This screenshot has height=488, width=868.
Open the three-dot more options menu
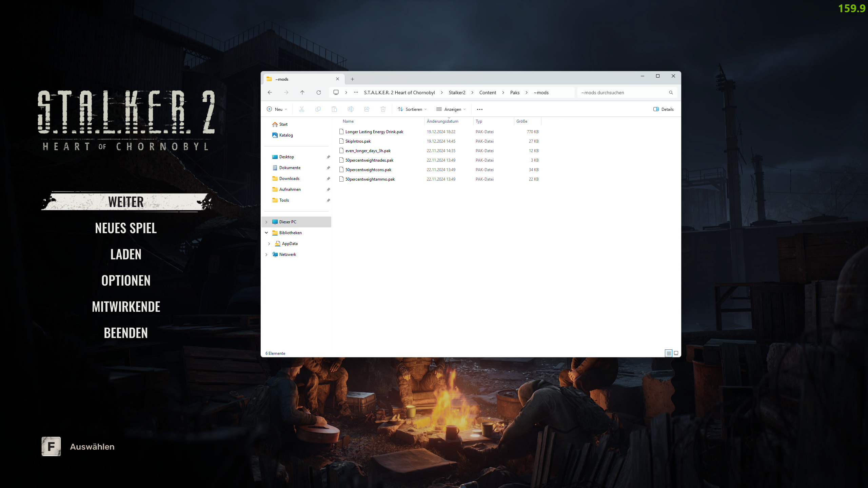(479, 109)
